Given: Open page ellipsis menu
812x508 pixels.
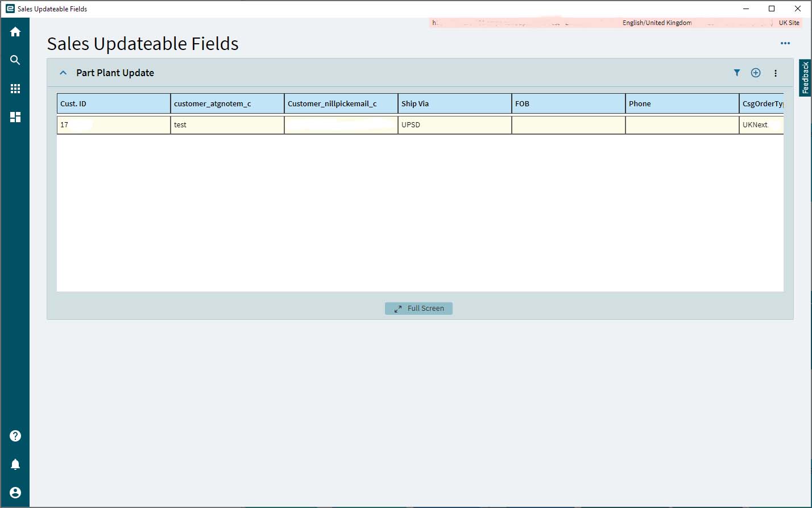Looking at the screenshot, I should pyautogui.click(x=785, y=43).
